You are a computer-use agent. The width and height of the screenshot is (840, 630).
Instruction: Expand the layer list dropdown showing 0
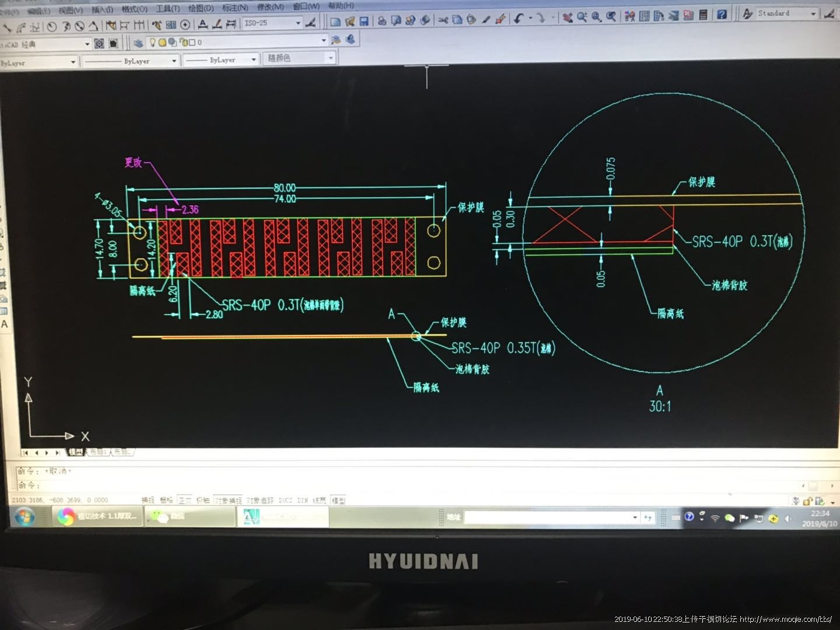[324, 40]
